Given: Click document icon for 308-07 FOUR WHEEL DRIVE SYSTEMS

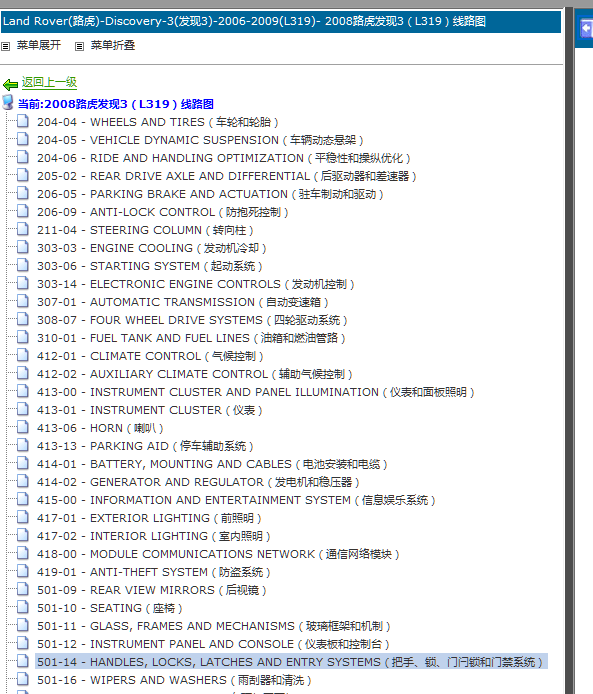Looking at the screenshot, I should tap(23, 319).
